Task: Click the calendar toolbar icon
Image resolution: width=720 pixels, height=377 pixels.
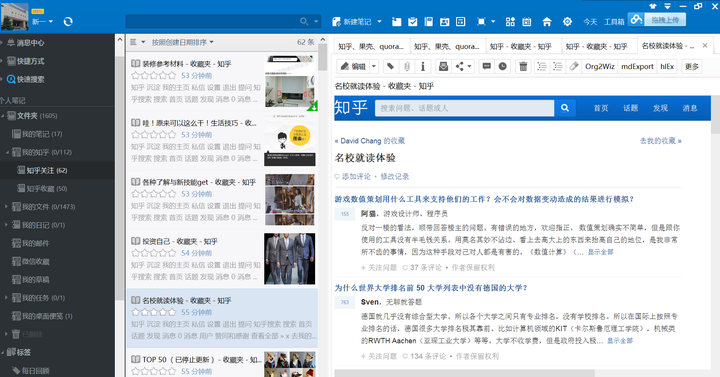Action: point(527,22)
